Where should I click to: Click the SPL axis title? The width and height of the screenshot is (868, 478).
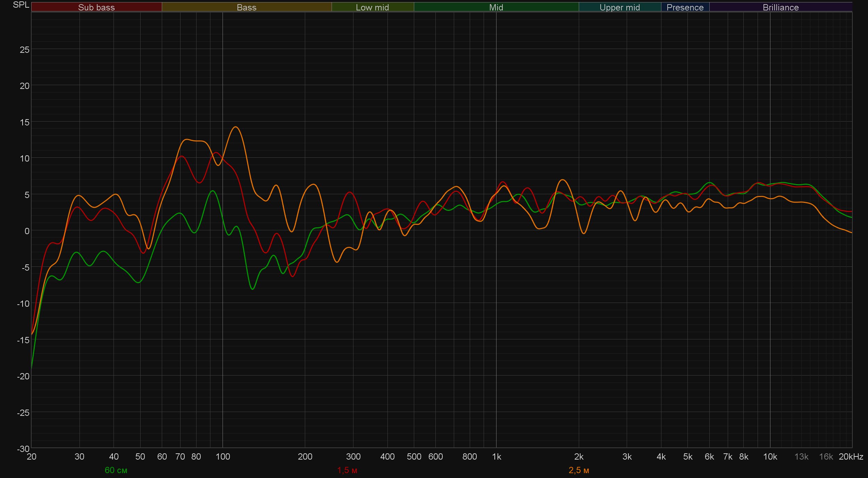[x=21, y=5]
